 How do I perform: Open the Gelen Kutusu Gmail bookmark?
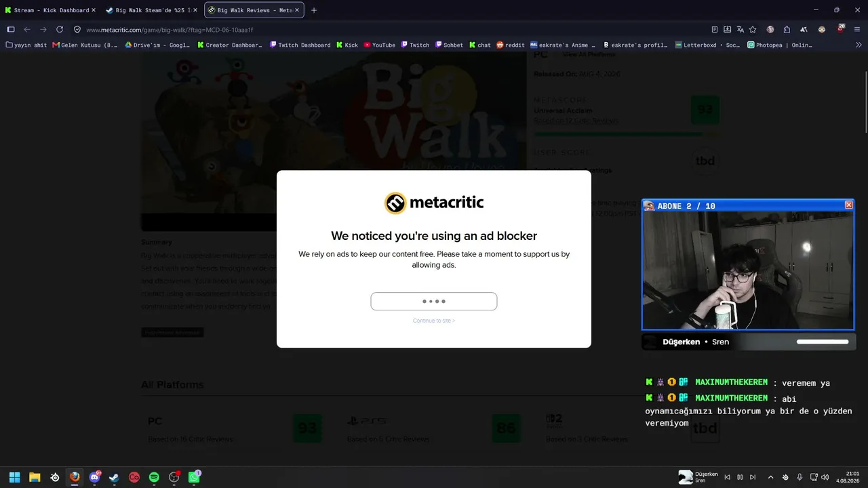(x=85, y=45)
